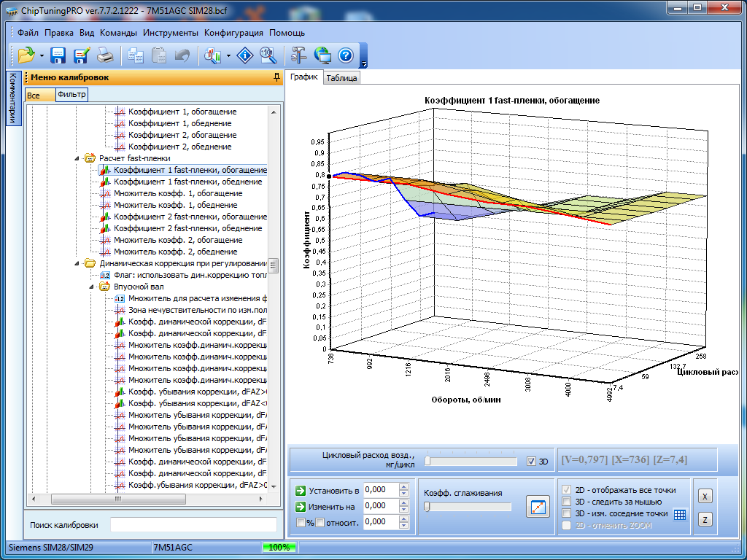Check the 'относит.' checkbox
This screenshot has height=560, width=747.
[x=320, y=522]
